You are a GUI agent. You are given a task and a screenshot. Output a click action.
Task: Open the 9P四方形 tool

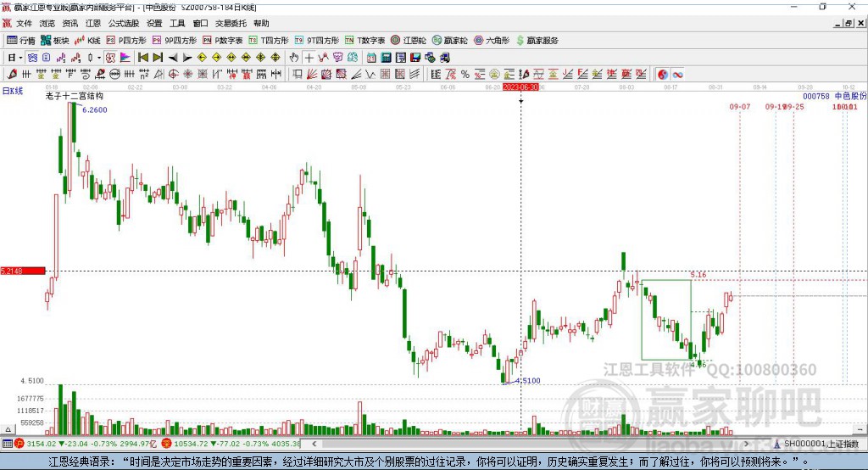pos(174,41)
